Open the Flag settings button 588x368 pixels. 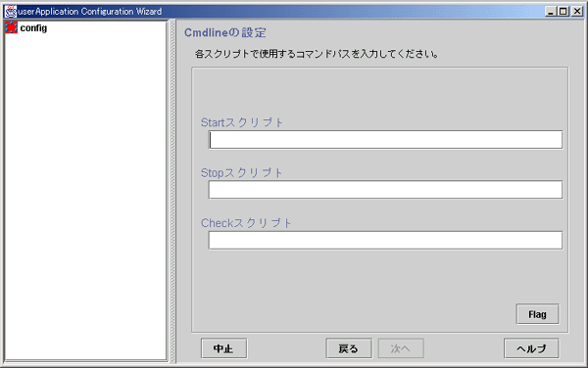point(537,314)
